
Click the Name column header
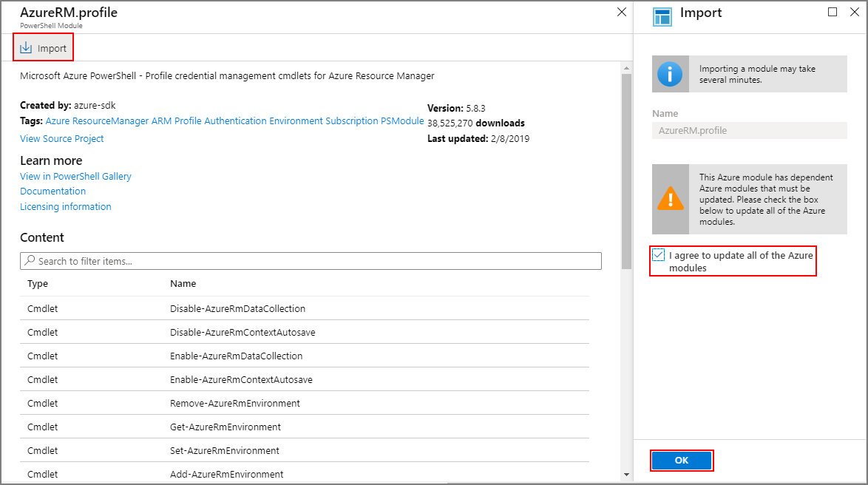tap(183, 283)
